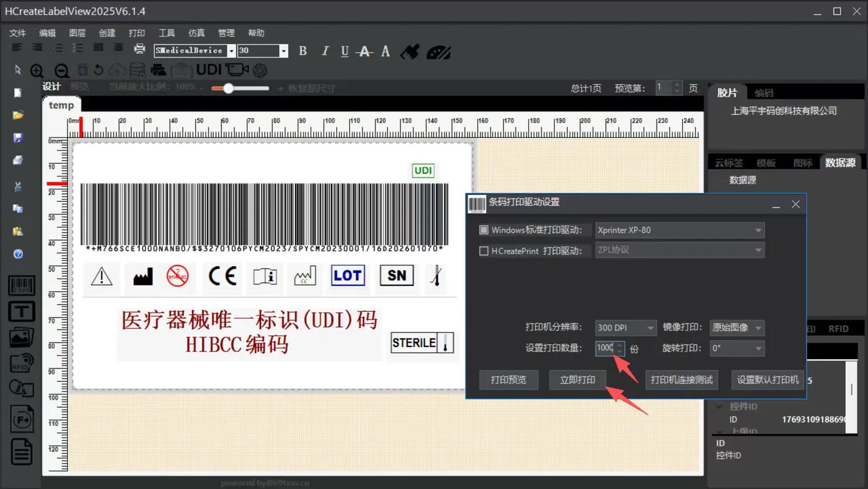Click the database icon in the toolbar
The height and width of the screenshot is (489, 868).
tap(137, 70)
